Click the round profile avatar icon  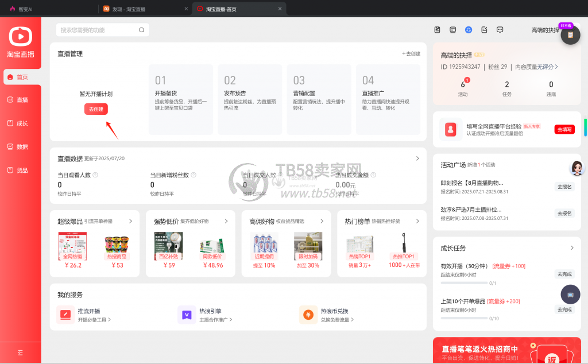[x=570, y=35]
